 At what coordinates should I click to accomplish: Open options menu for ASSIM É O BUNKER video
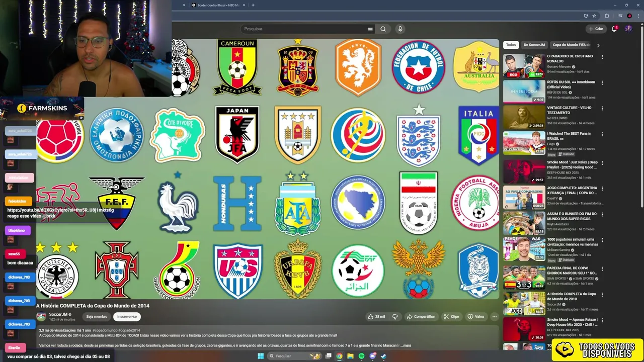(x=602, y=215)
